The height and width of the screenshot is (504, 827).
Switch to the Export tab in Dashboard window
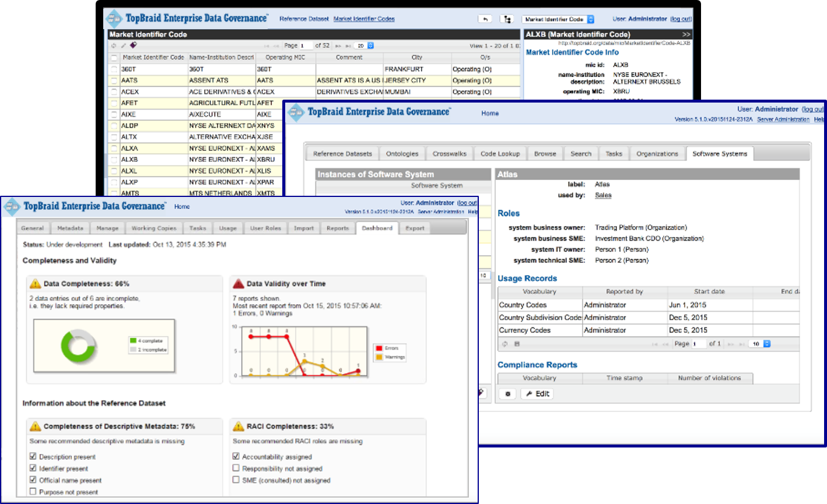[415, 228]
